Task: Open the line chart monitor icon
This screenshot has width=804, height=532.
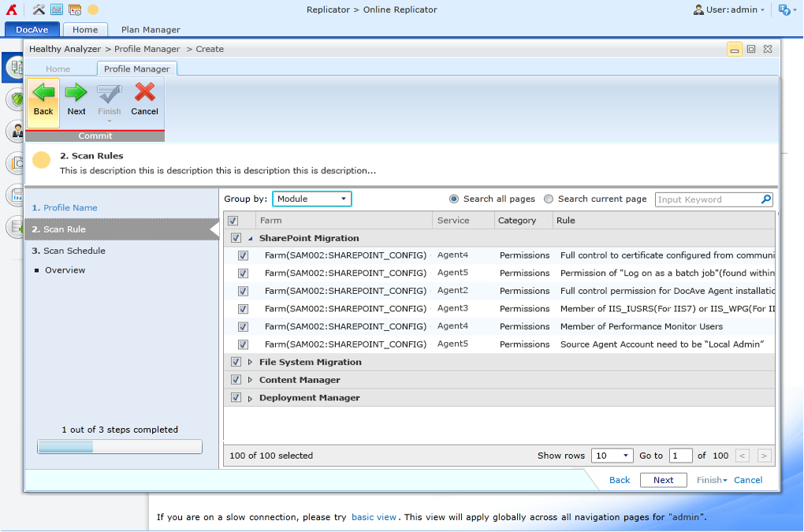Action: (57, 9)
